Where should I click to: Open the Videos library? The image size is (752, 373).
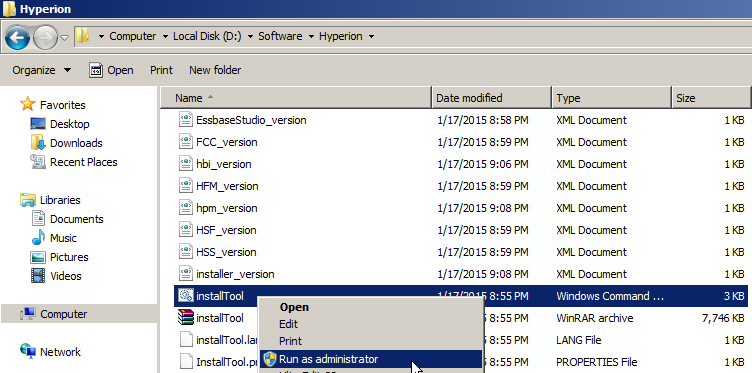click(x=65, y=276)
